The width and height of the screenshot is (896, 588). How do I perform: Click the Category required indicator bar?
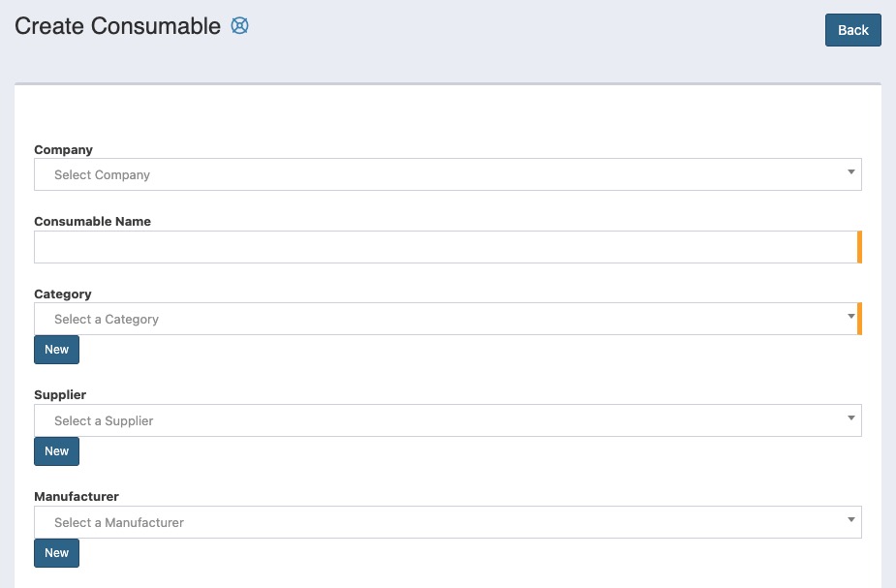859,318
